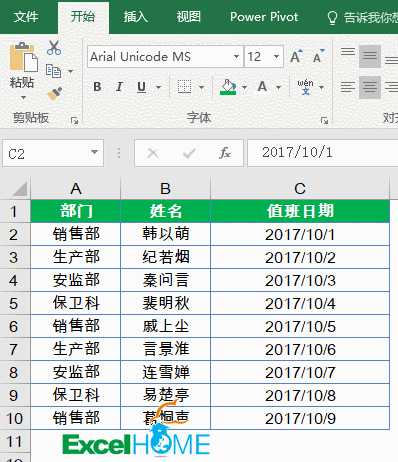The width and height of the screenshot is (398, 462).
Task: Open font color dropdown arrow
Action: 278,87
